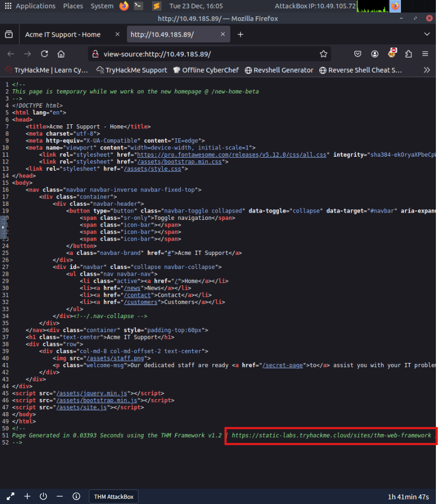The height and width of the screenshot is (504, 438).
Task: Open the Reverse Shell Cheat S... bookmark
Action: (361, 70)
